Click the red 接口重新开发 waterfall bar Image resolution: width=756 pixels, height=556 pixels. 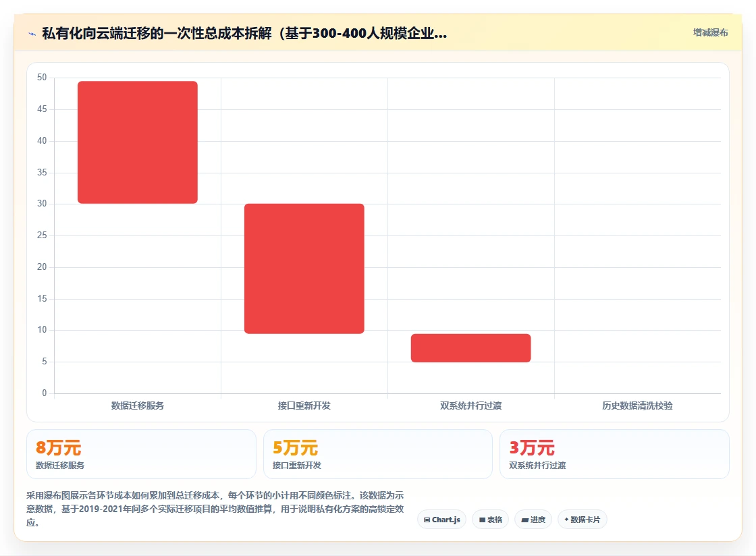[x=304, y=269]
